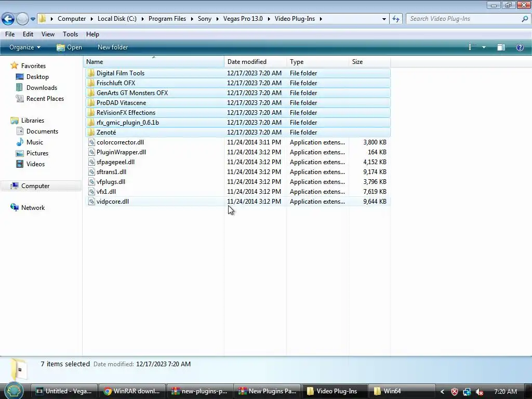The height and width of the screenshot is (399, 532).
Task: Select the vidpcore.dll file icon
Action: [91, 201]
